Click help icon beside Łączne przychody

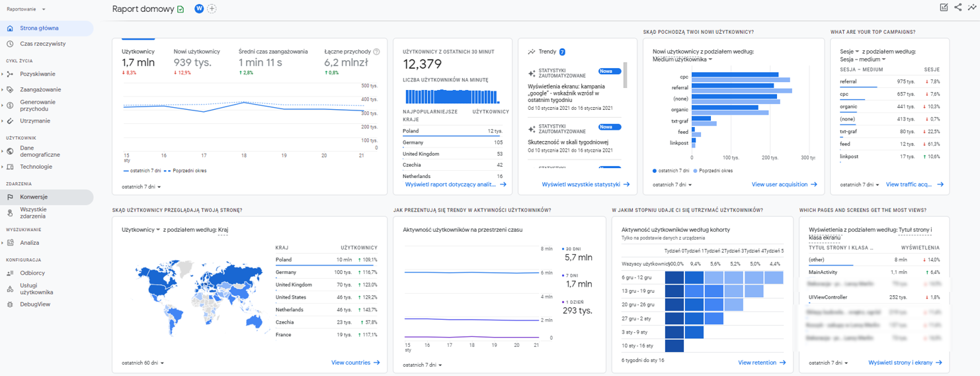pyautogui.click(x=376, y=52)
